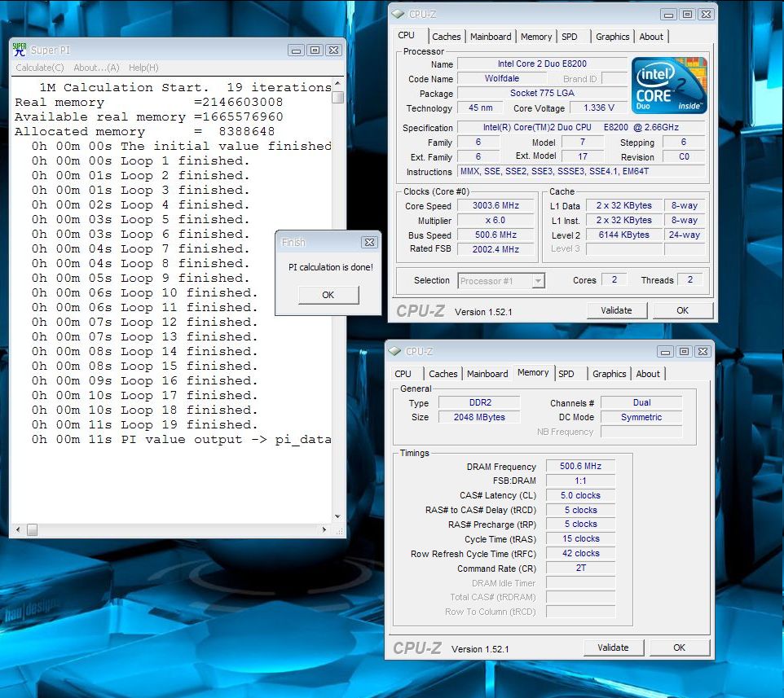784x698 pixels.
Task: Select the CPU tab in top CPU-Z window
Action: tap(406, 36)
